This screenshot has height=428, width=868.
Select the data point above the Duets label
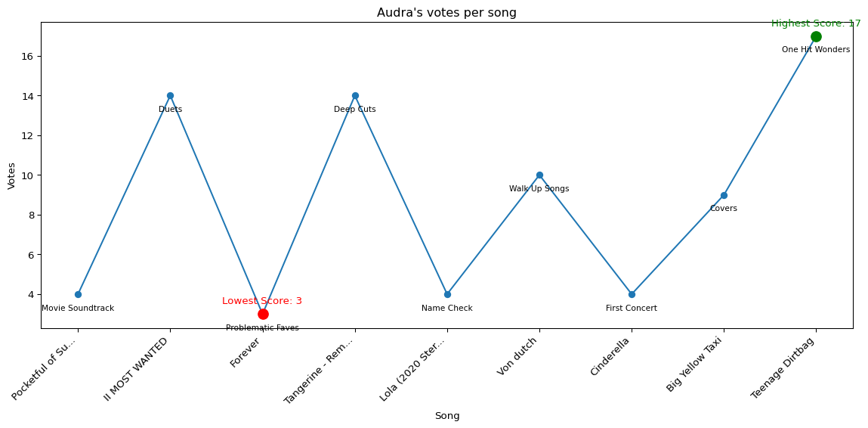[170, 95]
